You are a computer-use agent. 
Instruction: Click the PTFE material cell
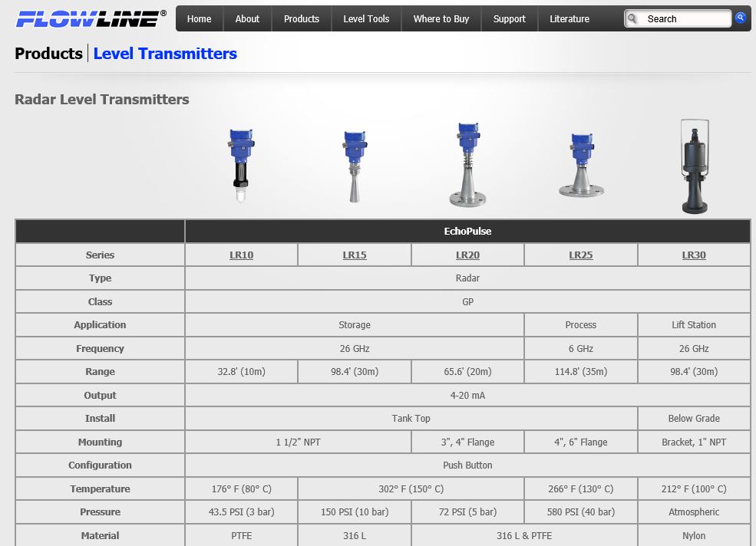click(x=242, y=535)
